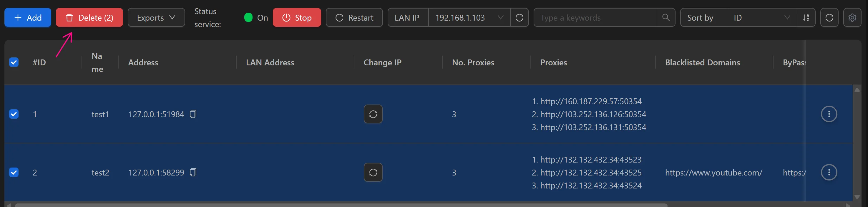Uncheck the checkbox for row test1
This screenshot has height=207, width=868.
14,114
